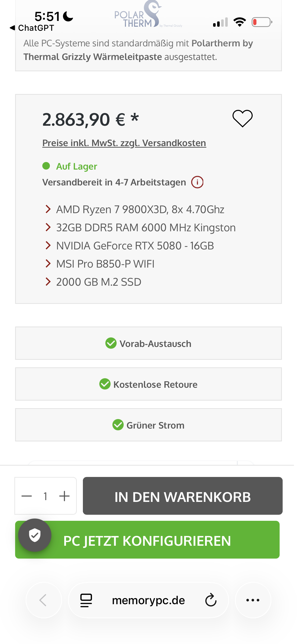This screenshot has height=644, width=297.
Task: Decrease quantity with minus button
Action: tap(27, 496)
